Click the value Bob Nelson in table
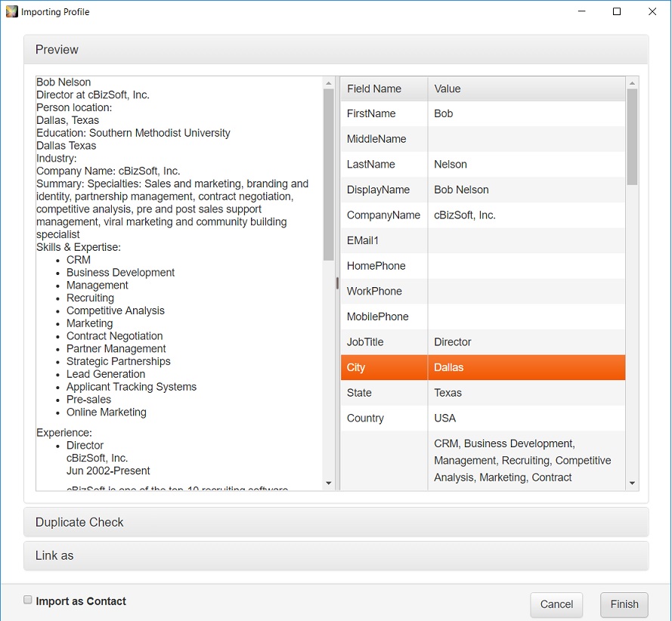The height and width of the screenshot is (621, 672). 461,190
